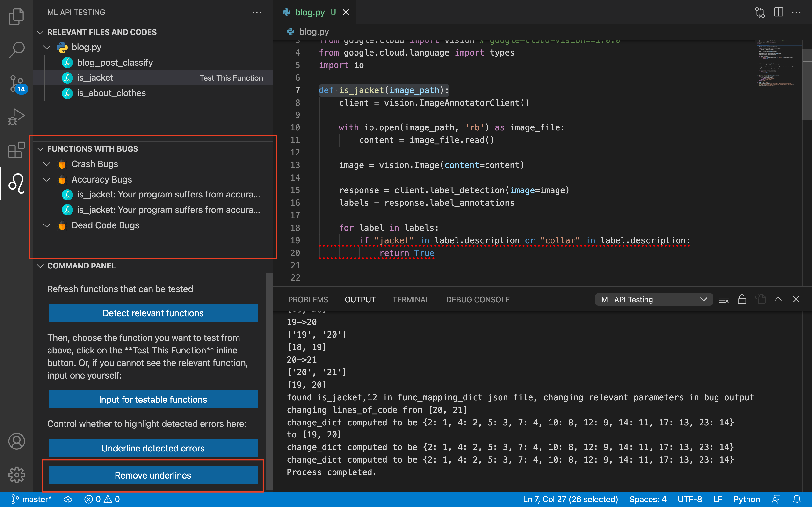Open the Run and Debug view
812x507 pixels.
coord(16,116)
